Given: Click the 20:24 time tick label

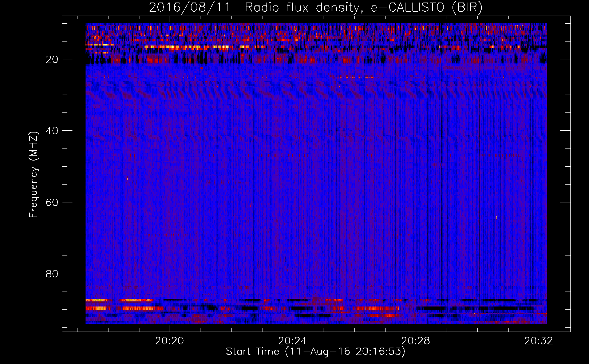Looking at the screenshot, I should 293,341.
